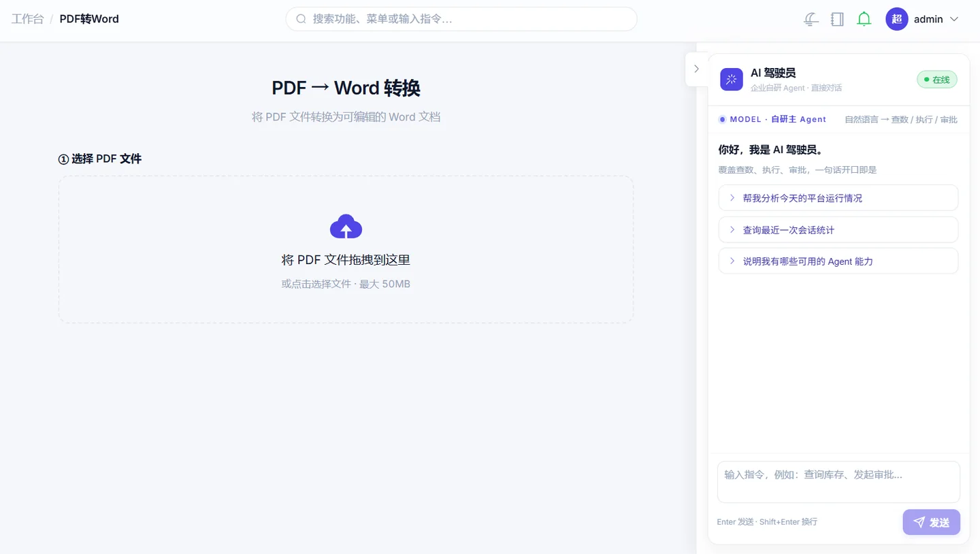
Task: Focus the AI command input box
Action: point(838,482)
